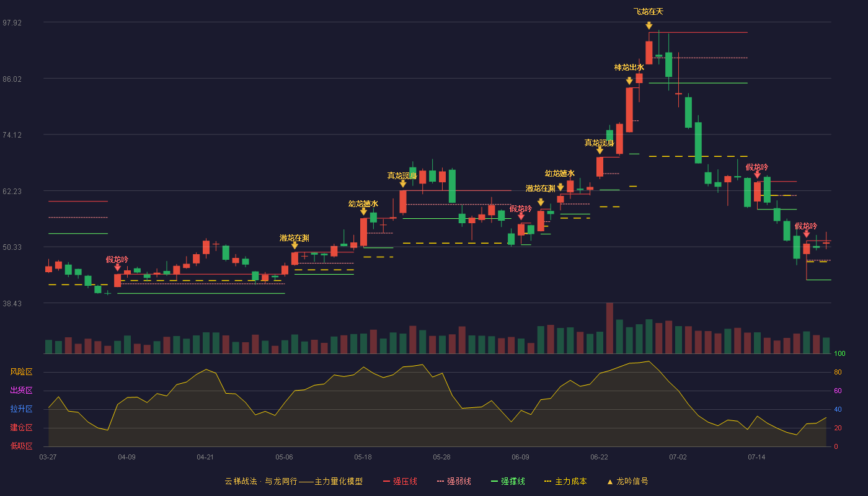Click the 真龙现身 label nearest the 06-22 date
868x496 pixels.
pos(600,143)
